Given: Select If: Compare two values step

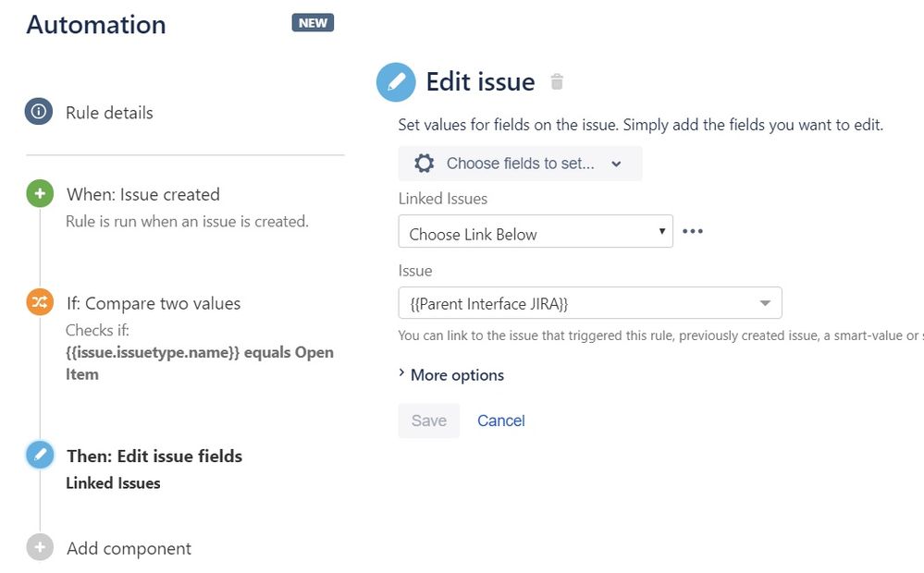Looking at the screenshot, I should pyautogui.click(x=153, y=303).
